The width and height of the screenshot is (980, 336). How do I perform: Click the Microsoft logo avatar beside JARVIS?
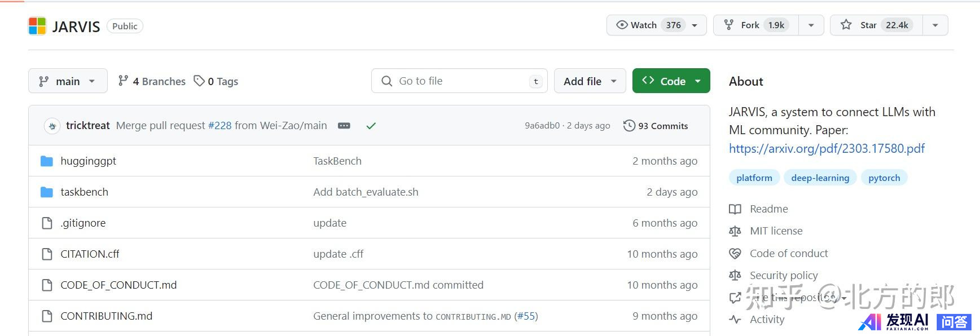pyautogui.click(x=37, y=26)
